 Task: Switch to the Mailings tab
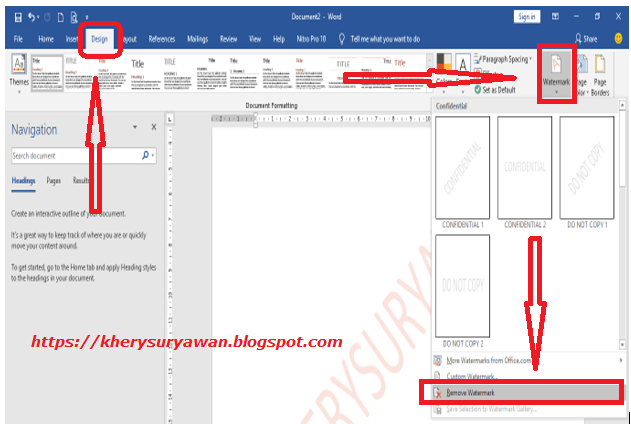tap(198, 39)
